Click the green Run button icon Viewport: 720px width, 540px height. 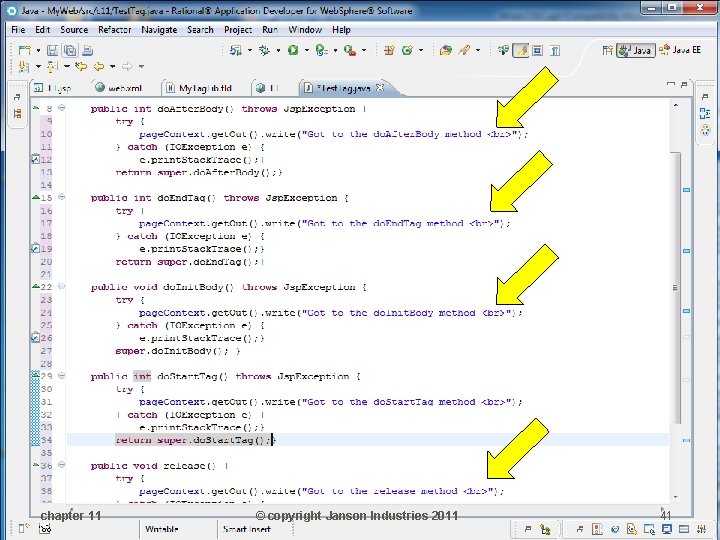293,50
